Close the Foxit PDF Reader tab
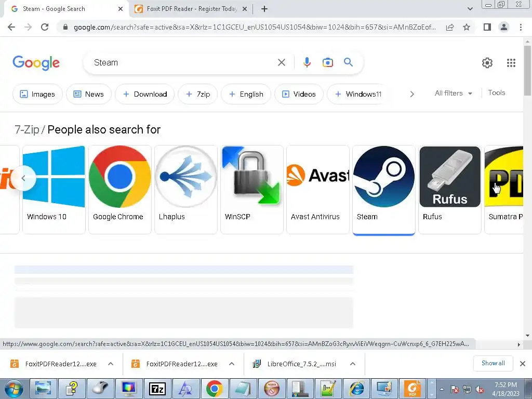Screen dimensions: 532x399 point(244,9)
